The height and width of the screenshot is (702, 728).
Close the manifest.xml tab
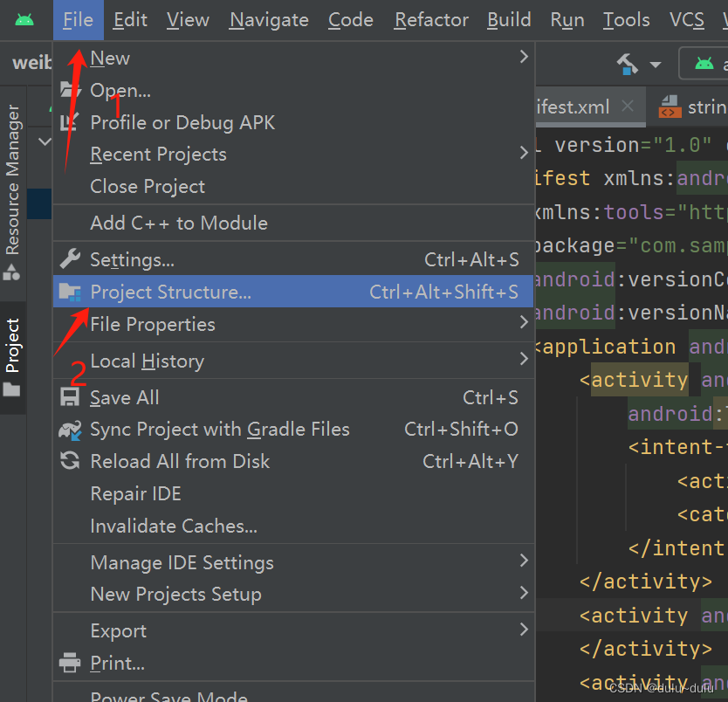click(628, 107)
